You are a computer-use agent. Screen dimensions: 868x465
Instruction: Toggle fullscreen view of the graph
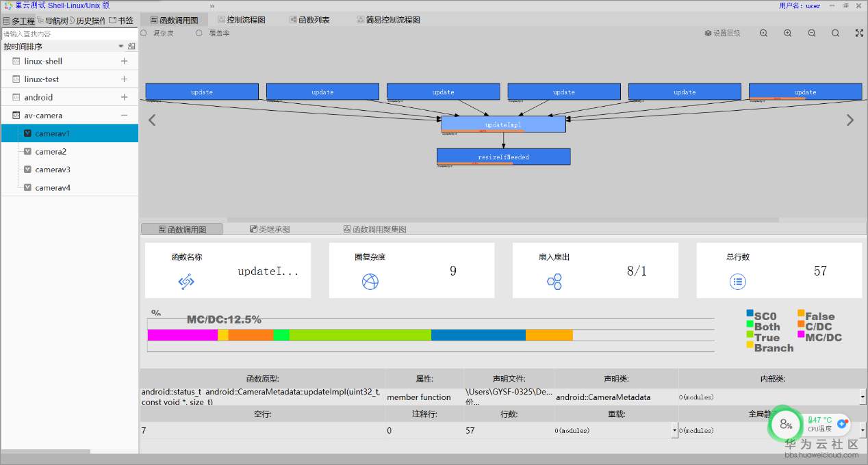(x=859, y=33)
